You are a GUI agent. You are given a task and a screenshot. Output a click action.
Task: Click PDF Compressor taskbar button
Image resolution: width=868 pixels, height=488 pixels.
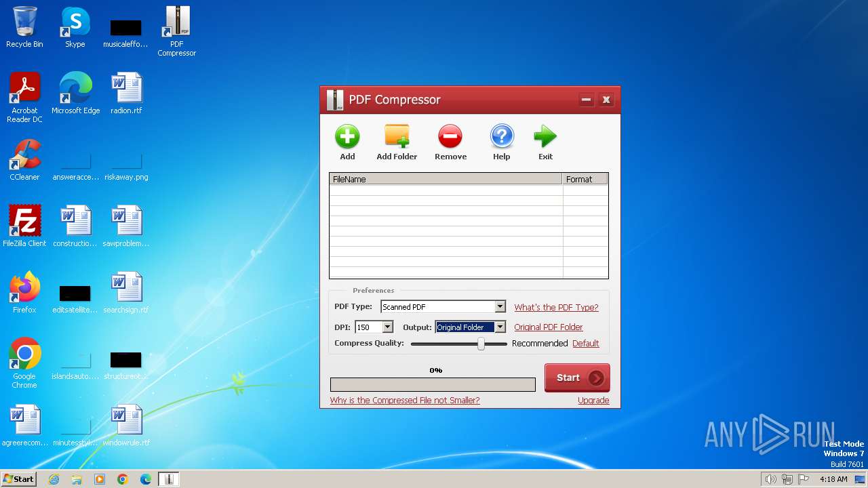[169, 479]
